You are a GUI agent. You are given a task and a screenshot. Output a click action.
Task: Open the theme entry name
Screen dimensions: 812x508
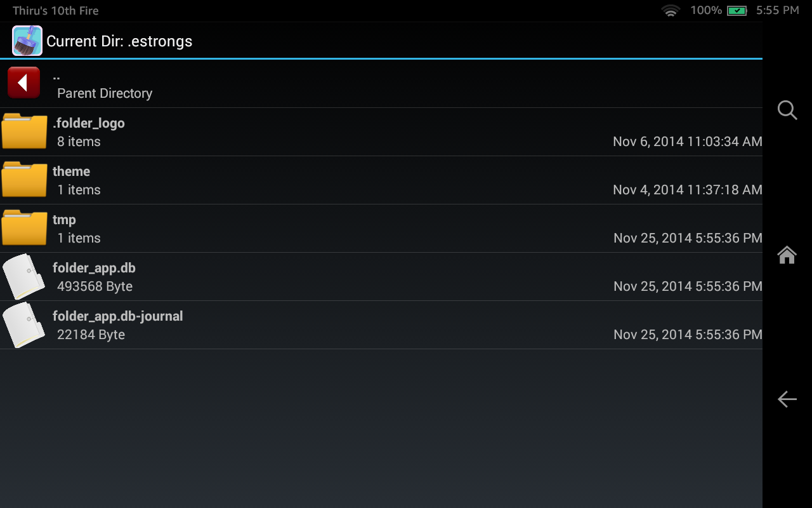point(71,171)
